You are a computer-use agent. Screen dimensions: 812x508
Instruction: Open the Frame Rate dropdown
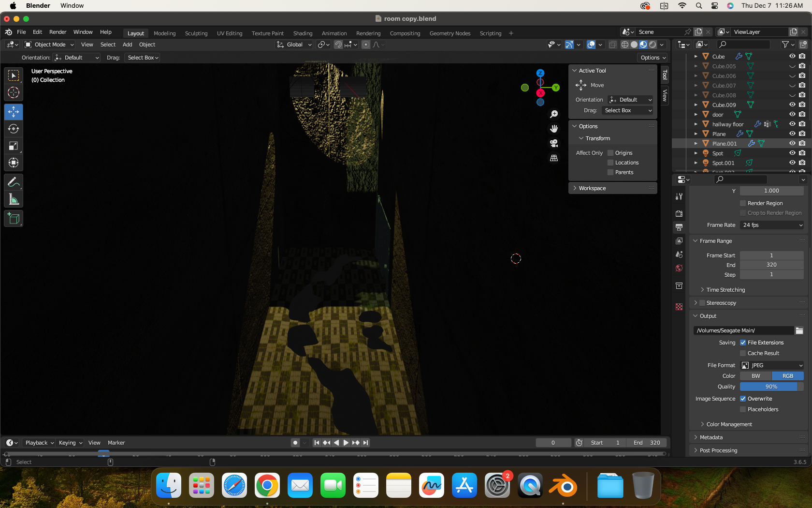click(772, 225)
